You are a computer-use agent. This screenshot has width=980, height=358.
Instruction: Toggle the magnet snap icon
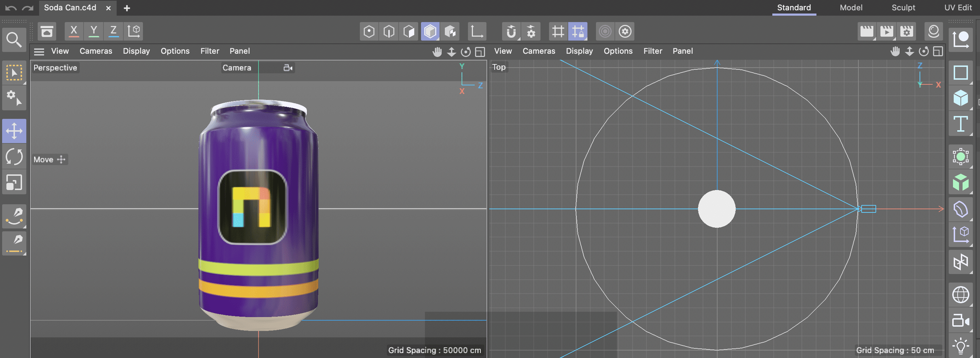coord(511,32)
